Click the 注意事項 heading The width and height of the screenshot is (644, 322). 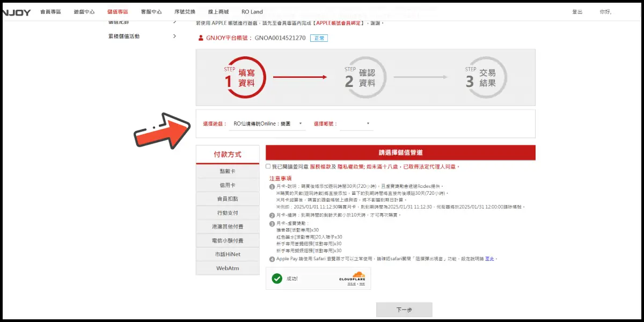pyautogui.click(x=281, y=179)
